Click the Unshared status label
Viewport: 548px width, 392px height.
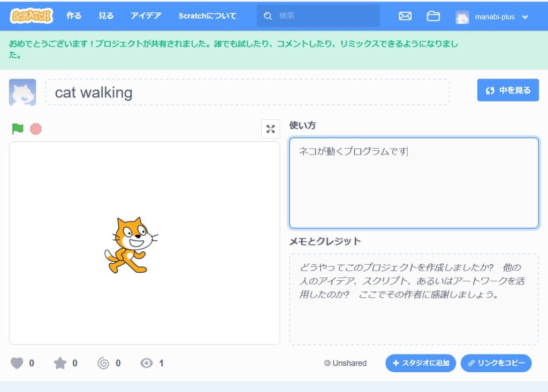(345, 363)
